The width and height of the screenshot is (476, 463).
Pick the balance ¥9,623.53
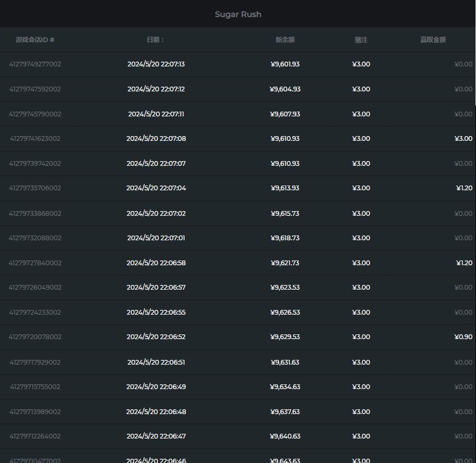coord(285,288)
